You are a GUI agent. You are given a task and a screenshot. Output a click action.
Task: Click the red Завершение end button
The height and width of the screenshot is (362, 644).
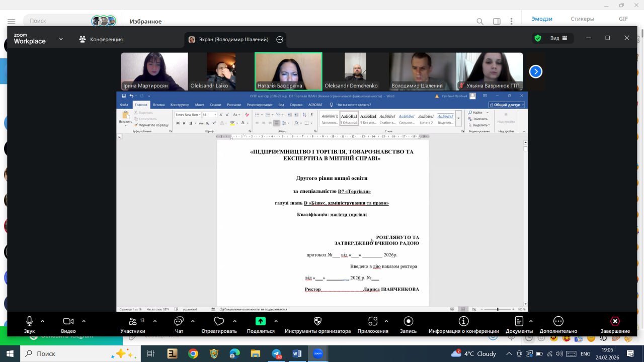pyautogui.click(x=615, y=322)
